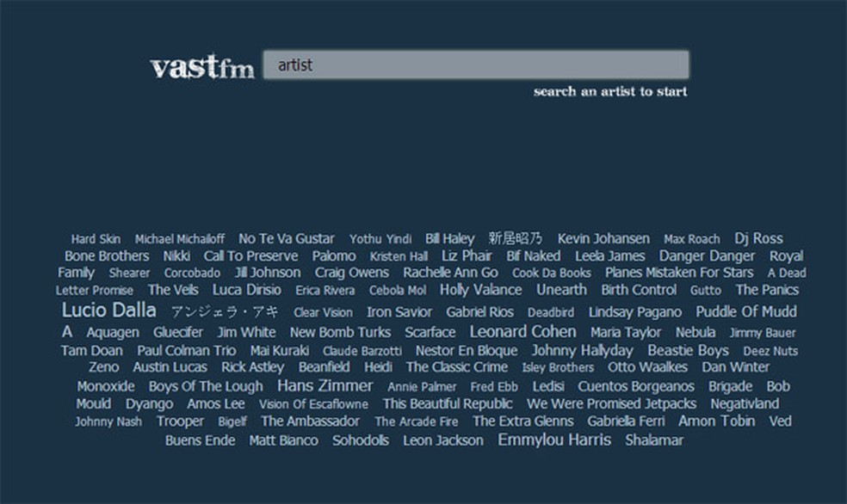847x504 pixels.
Task: Click the Brigade artist link
Action: point(730,386)
